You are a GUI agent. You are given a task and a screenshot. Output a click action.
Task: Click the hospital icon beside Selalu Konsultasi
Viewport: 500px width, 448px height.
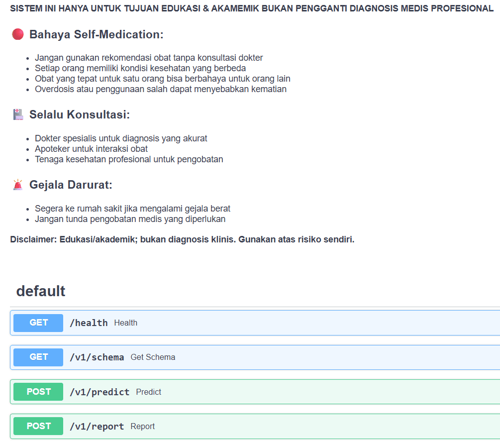tap(18, 114)
